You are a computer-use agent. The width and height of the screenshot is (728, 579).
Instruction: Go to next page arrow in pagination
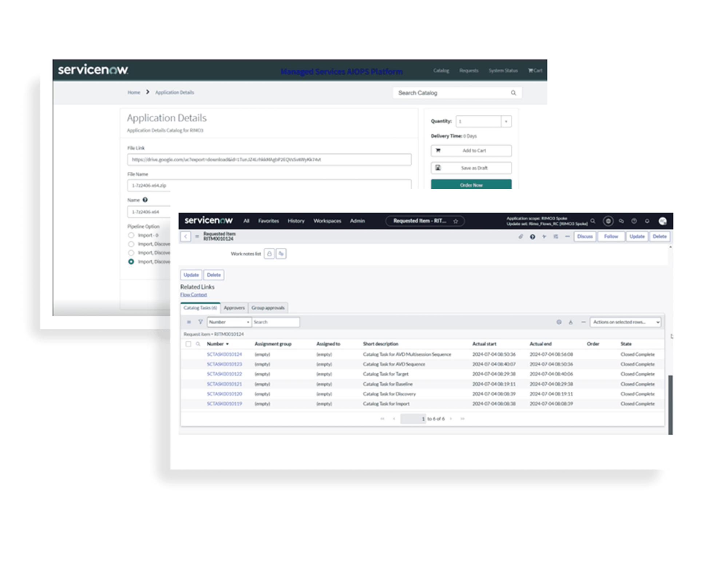point(451,419)
